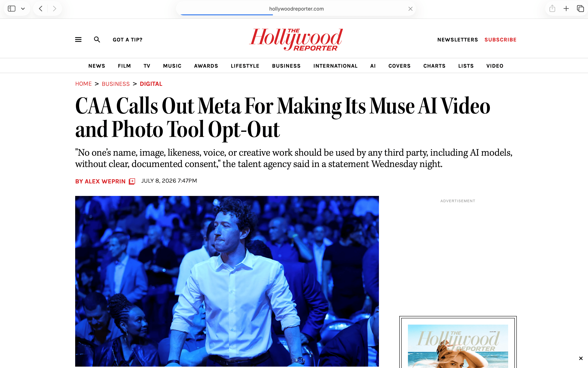Open the AWARDS nav section

coord(206,66)
